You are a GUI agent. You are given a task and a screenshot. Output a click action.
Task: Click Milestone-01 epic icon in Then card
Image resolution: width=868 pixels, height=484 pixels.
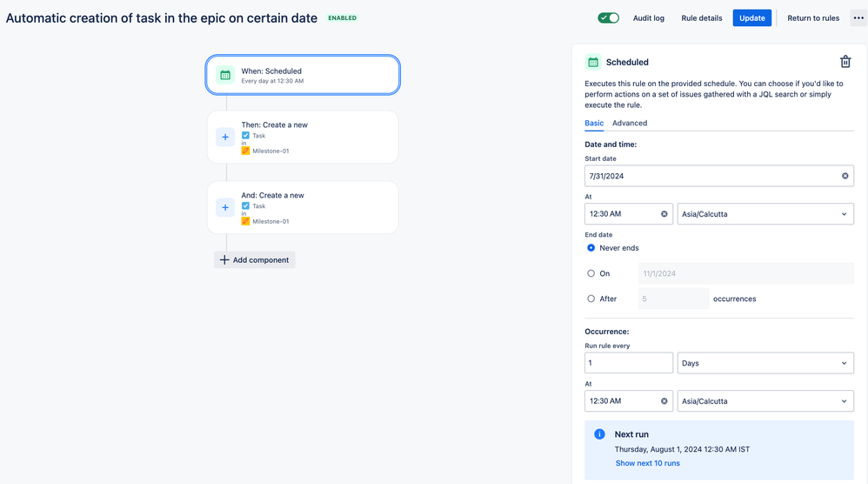click(x=245, y=151)
